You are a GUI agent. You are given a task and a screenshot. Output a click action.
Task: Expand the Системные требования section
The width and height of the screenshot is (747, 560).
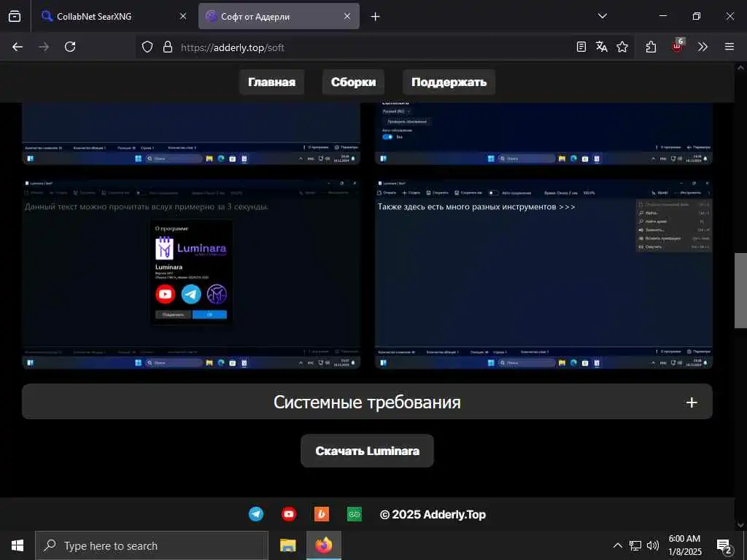coord(368,402)
